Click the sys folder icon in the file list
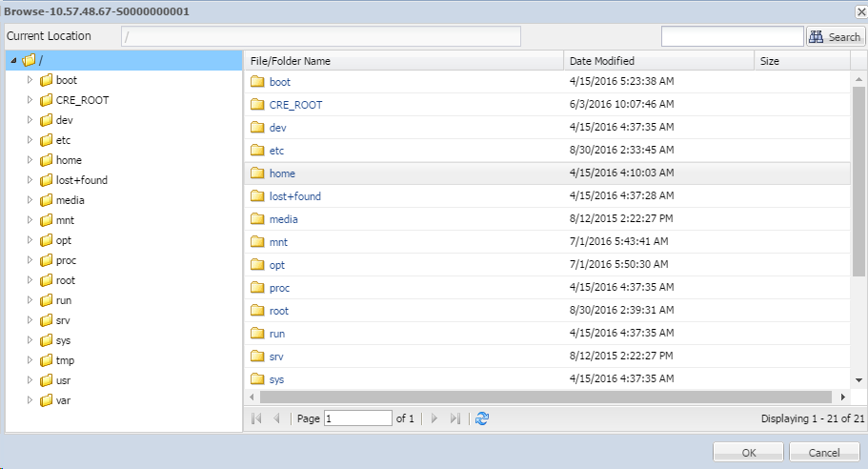Screen dimensions: 868x469 tap(257, 378)
